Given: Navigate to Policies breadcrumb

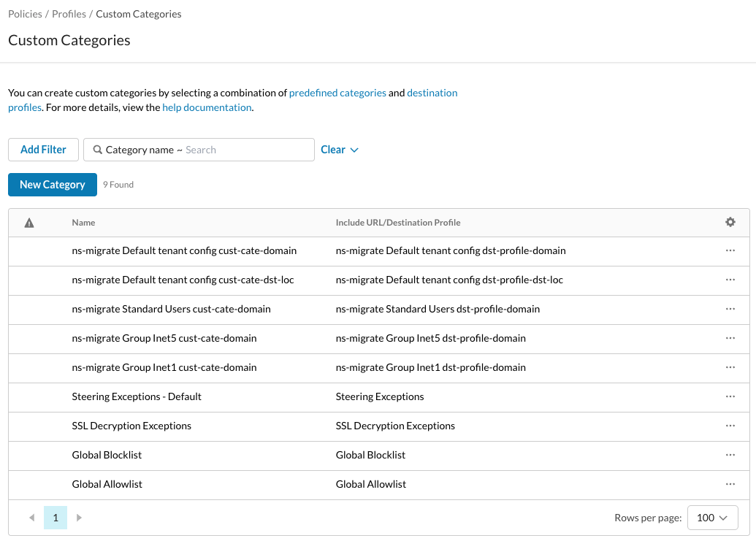Looking at the screenshot, I should [x=25, y=14].
